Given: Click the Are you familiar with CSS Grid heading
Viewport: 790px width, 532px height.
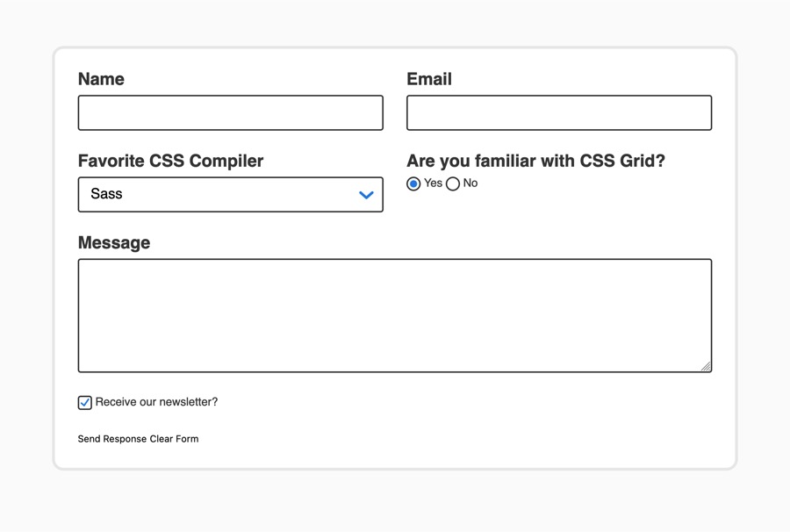Looking at the screenshot, I should [x=535, y=161].
